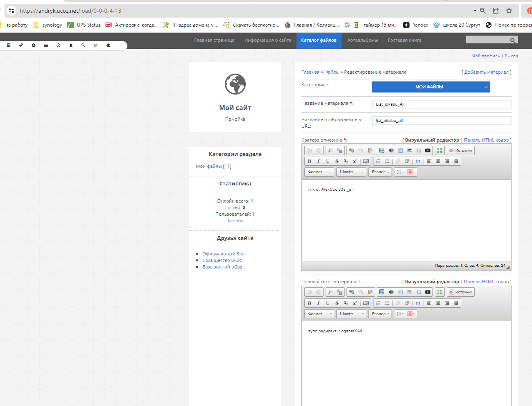
Task: Open the Шрифт dropdown in the short description editor
Action: point(351,172)
